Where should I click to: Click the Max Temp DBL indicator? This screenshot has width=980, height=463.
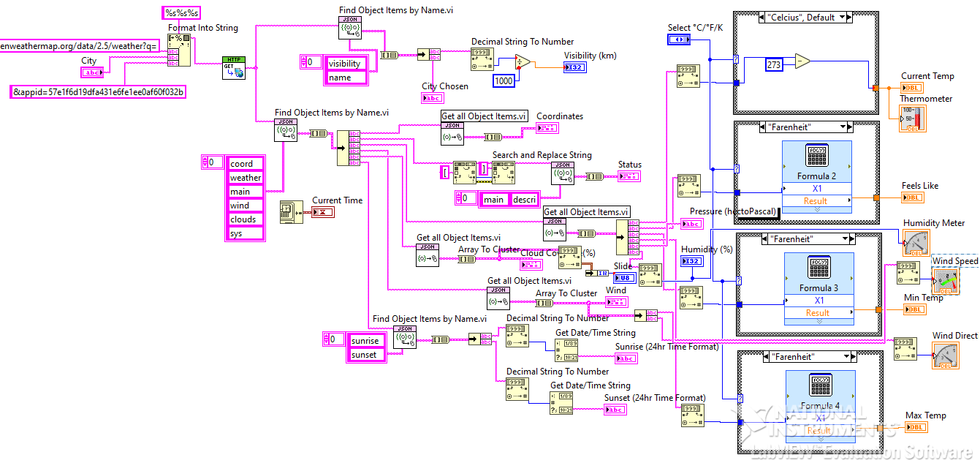point(916,427)
